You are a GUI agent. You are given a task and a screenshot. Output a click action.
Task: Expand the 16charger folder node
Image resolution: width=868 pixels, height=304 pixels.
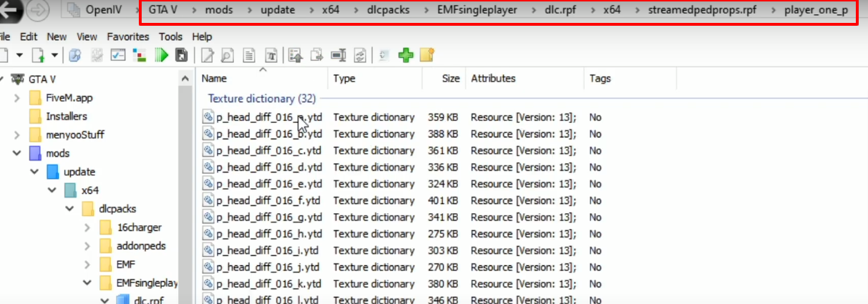(87, 227)
